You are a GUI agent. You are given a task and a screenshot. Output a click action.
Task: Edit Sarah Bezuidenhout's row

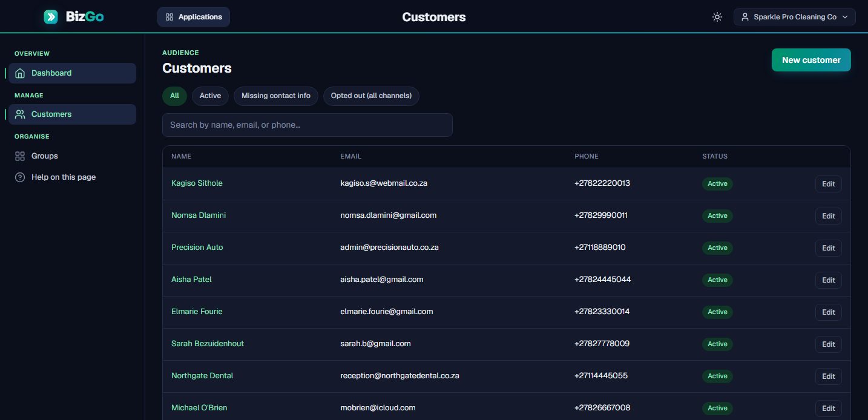[829, 344]
